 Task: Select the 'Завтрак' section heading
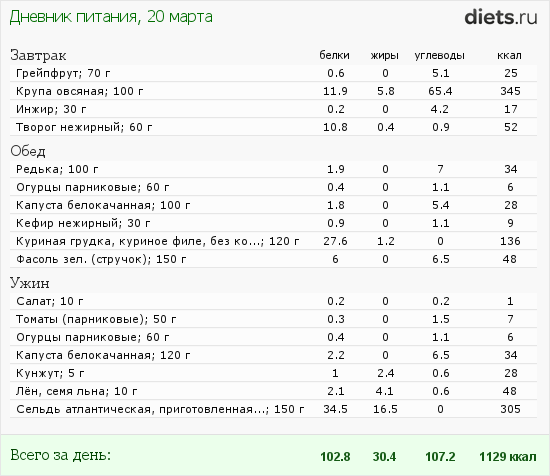tap(38, 55)
